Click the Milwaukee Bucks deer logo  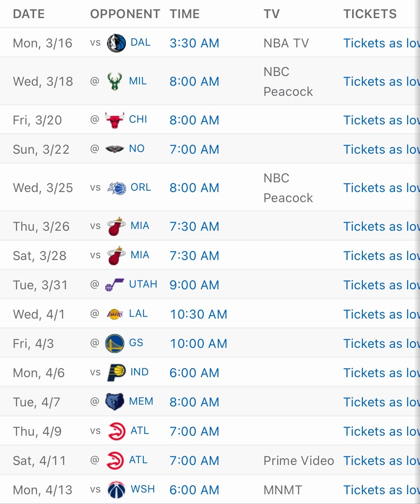(x=115, y=82)
